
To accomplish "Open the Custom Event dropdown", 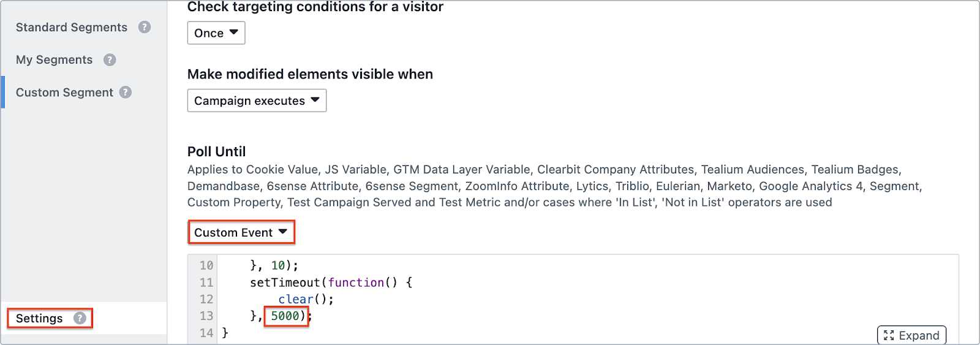I will 241,232.
